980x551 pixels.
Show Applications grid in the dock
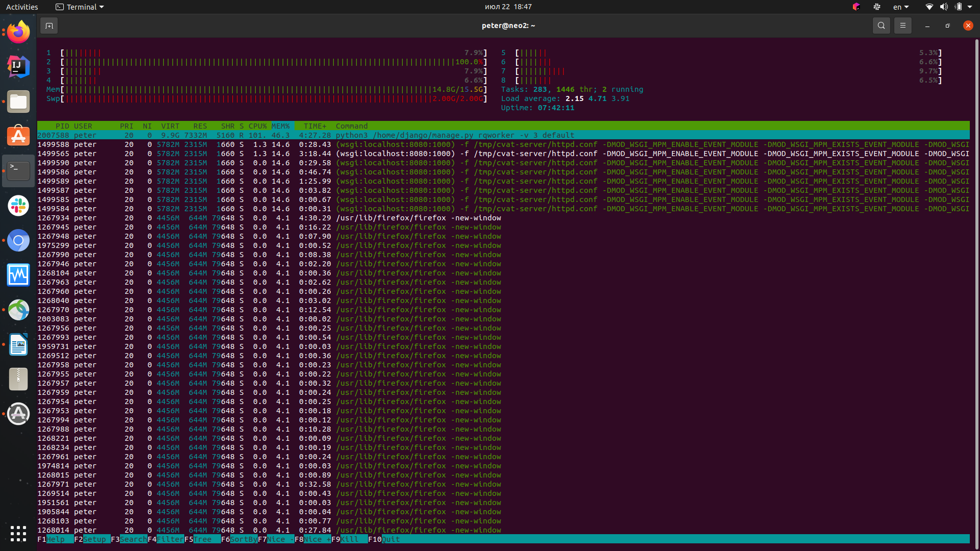tap(18, 533)
